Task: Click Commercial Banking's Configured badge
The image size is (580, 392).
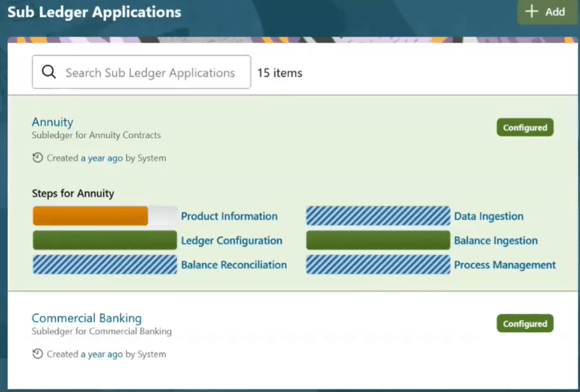Action: pos(525,323)
